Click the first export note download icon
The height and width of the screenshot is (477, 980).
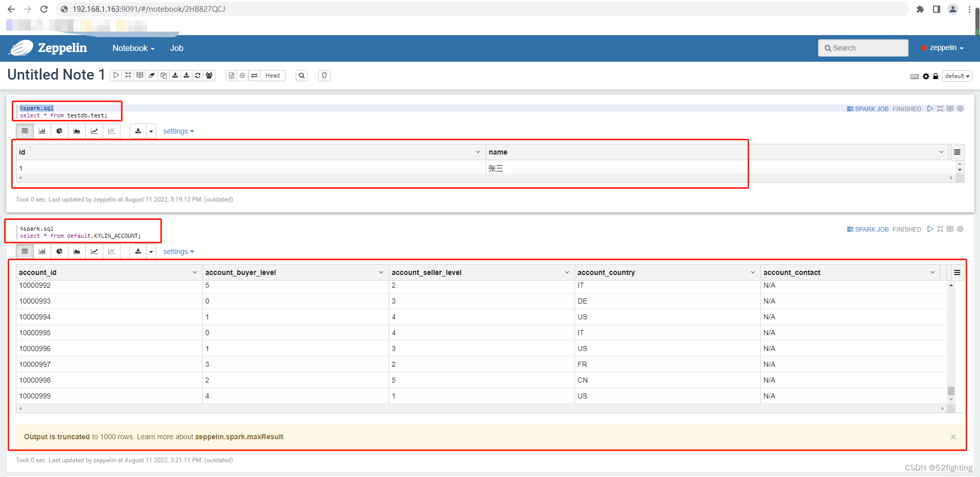(175, 76)
